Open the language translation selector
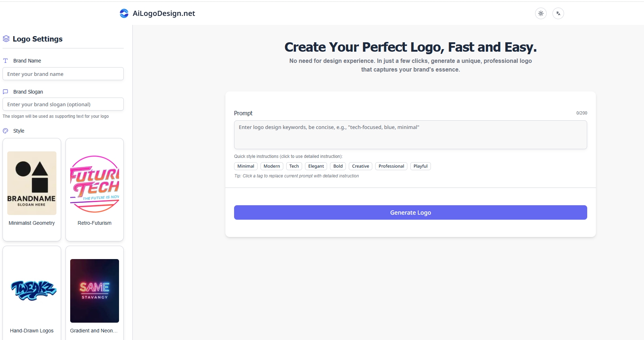Screen dimensions: 644x340 click(558, 13)
